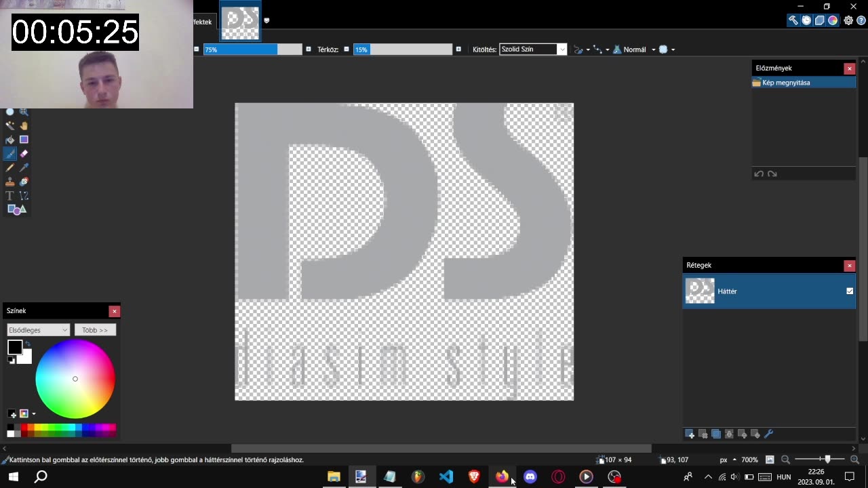
Task: Open the settings gear icon
Action: pyautogui.click(x=848, y=20)
